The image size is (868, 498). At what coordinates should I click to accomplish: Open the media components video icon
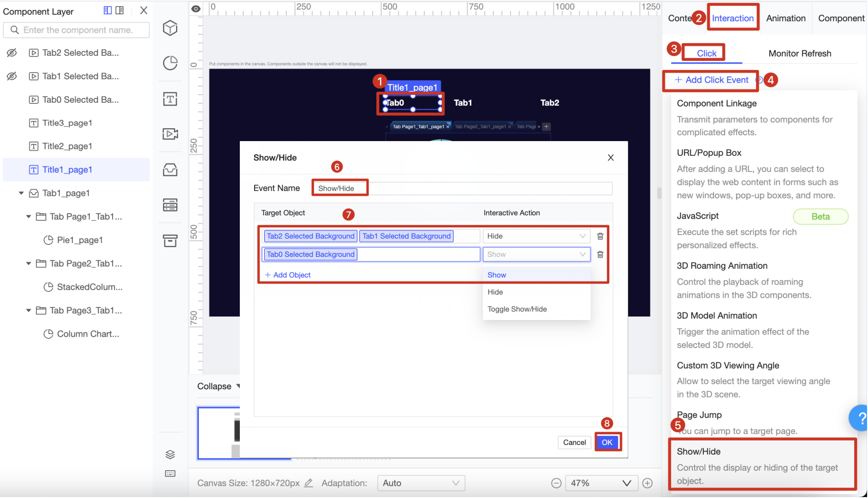[170, 134]
